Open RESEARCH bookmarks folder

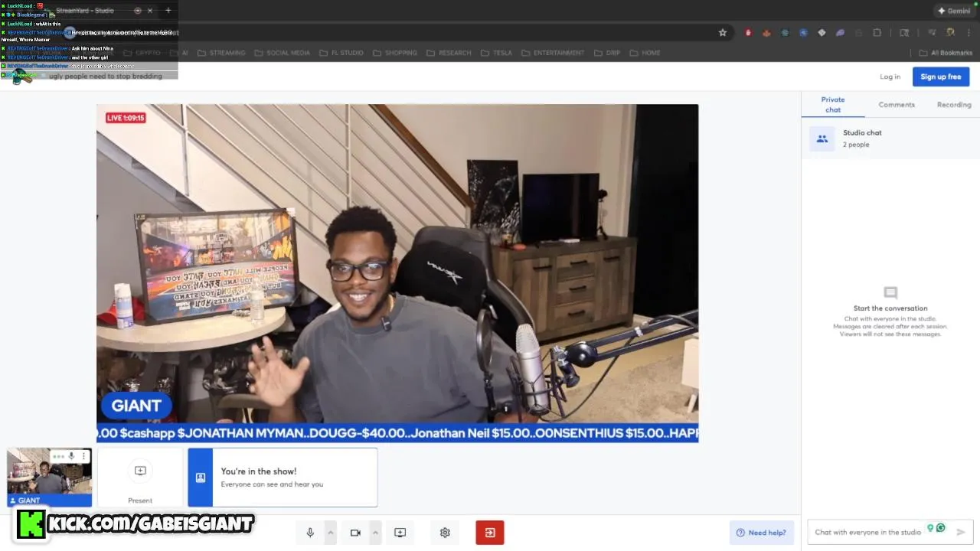coord(449,53)
